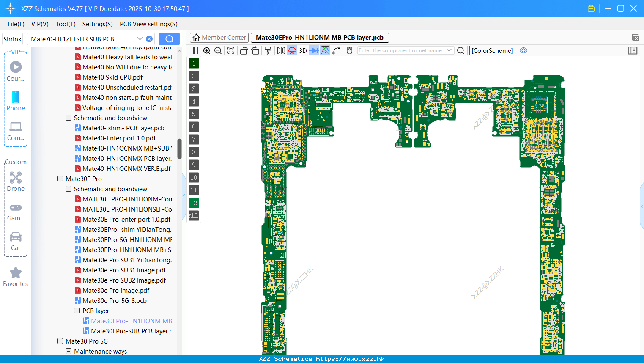Show layer 5

pyautogui.click(x=194, y=114)
